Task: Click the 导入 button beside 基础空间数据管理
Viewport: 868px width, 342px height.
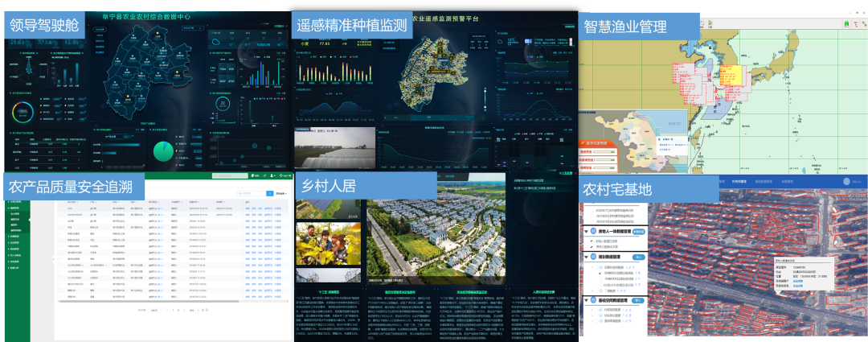Action: tap(637, 300)
